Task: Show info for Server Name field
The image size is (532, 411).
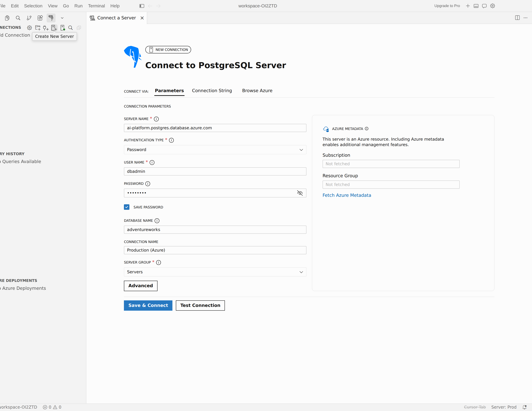Action: point(156,119)
